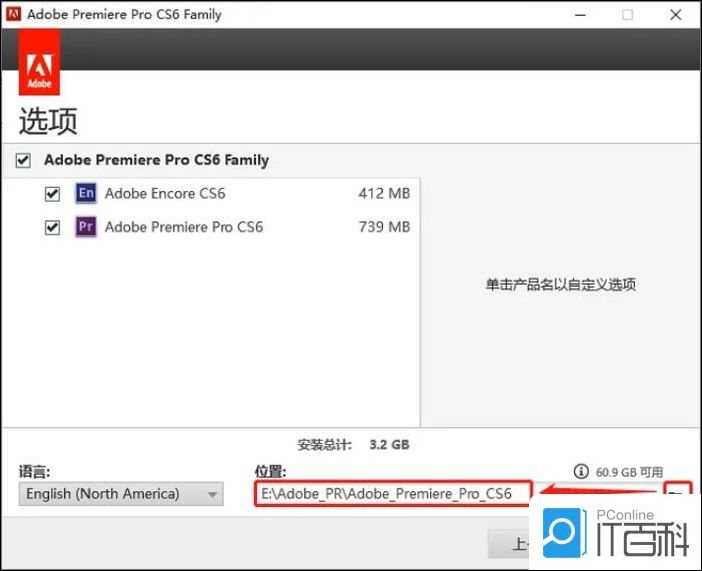
Task: Click the 60.9 GB 可用 available space text
Action: [x=629, y=472]
